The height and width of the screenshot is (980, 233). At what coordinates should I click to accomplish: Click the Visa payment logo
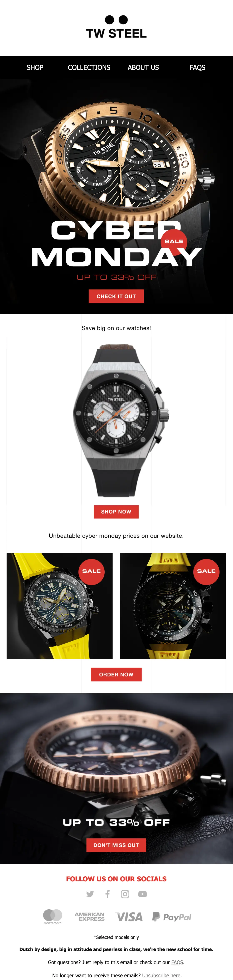tap(129, 917)
